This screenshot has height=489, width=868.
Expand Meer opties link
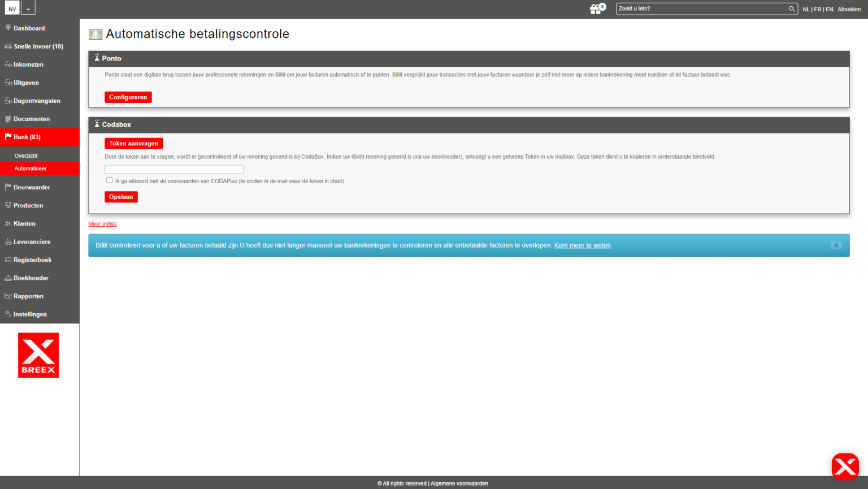coord(102,224)
